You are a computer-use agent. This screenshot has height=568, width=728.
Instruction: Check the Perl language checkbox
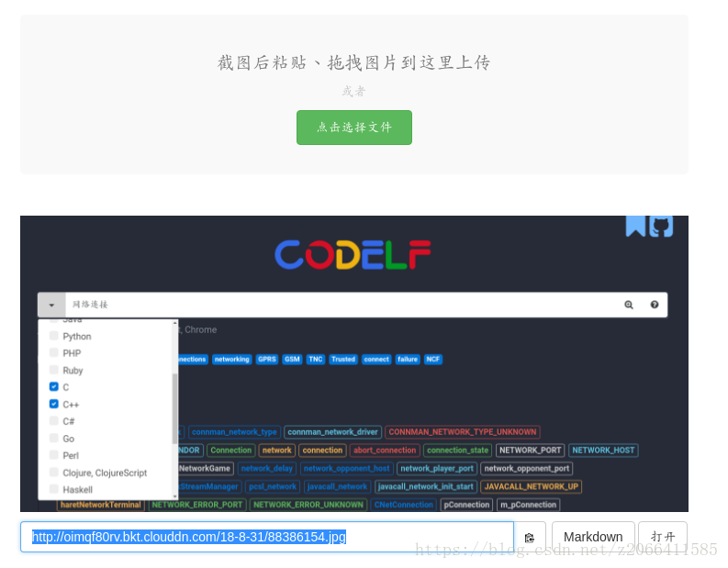pos(54,455)
